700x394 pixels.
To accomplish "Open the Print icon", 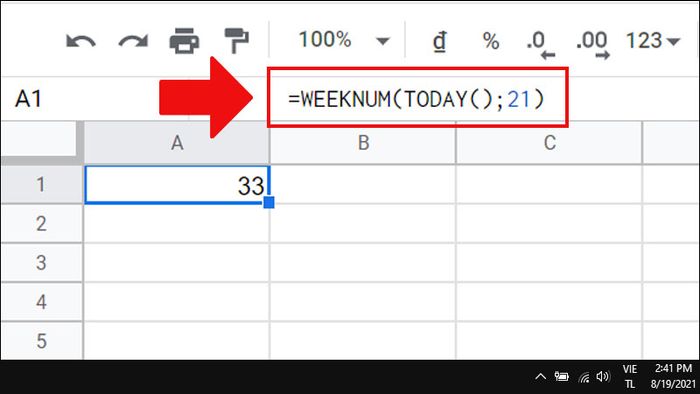I will tap(184, 41).
